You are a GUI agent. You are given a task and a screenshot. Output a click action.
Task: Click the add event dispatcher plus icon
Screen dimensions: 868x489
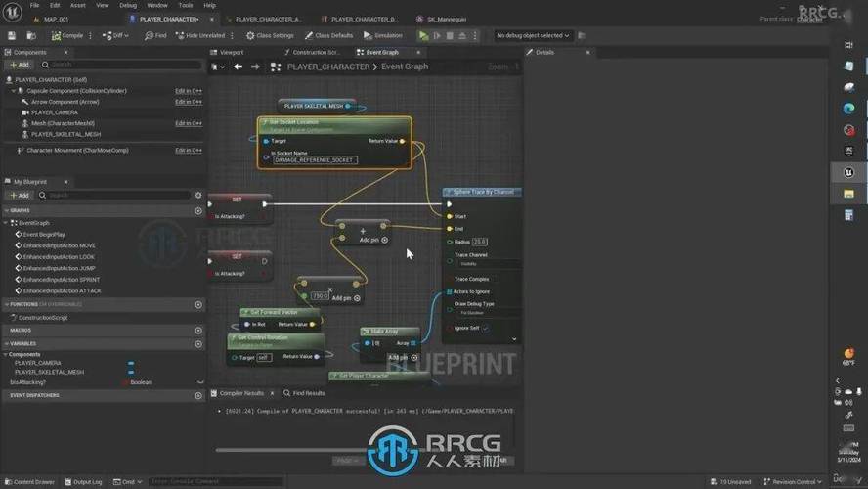tap(198, 396)
